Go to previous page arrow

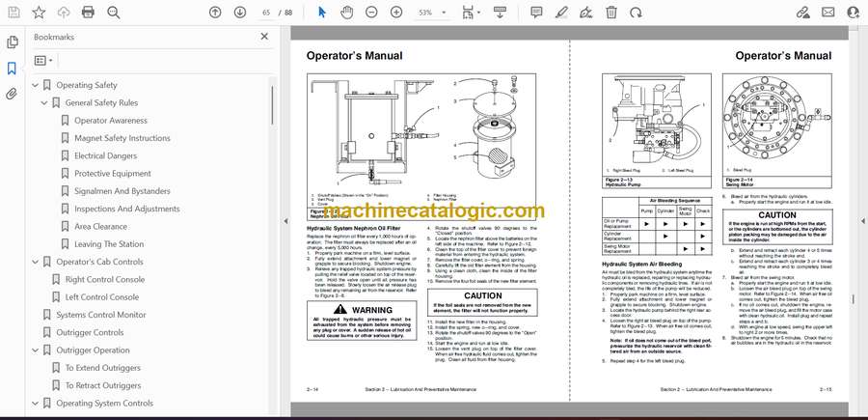point(215,13)
